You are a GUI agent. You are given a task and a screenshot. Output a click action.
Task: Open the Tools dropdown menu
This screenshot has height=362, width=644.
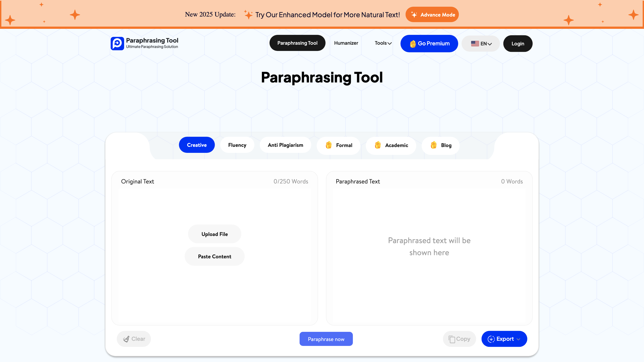[383, 43]
